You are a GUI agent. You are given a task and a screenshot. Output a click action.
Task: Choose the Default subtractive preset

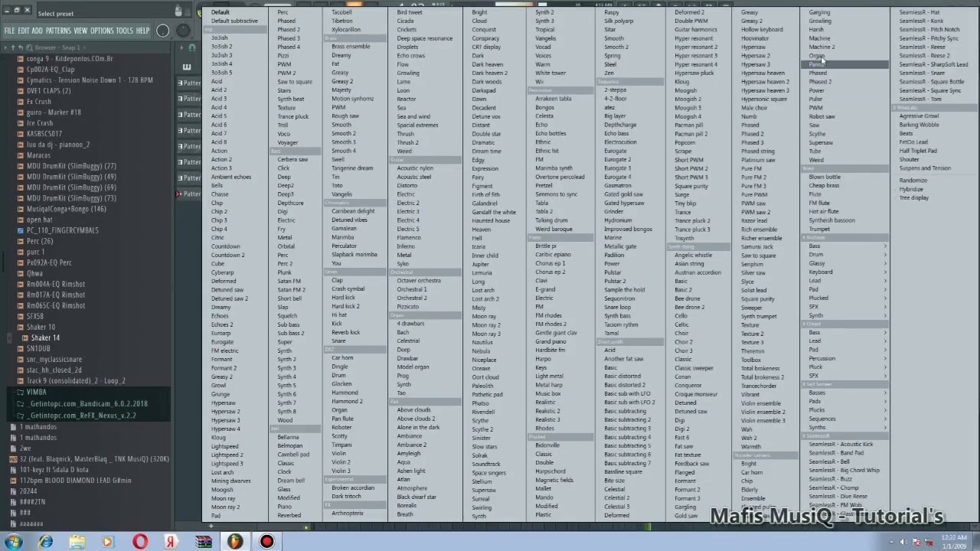tap(234, 21)
